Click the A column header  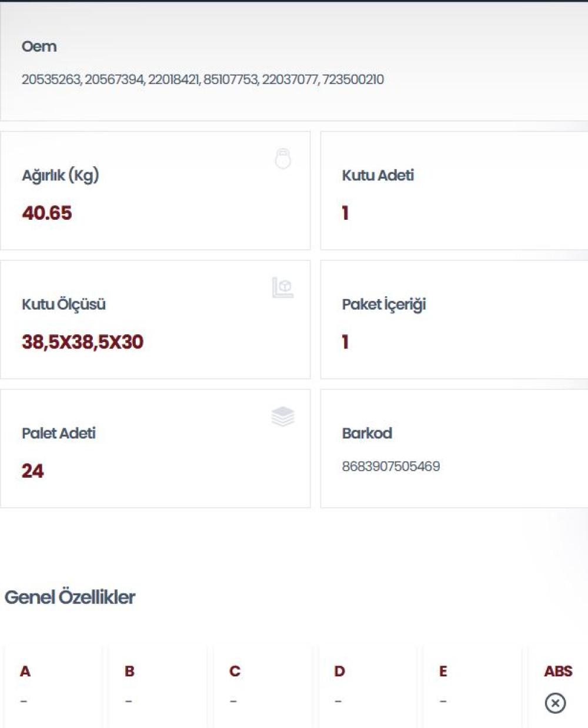pos(25,671)
